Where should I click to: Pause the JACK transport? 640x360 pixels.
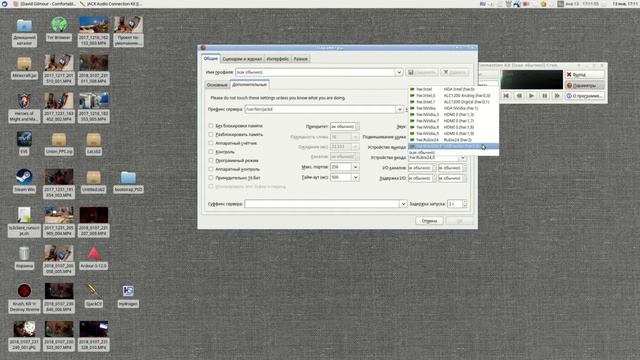pos(544,96)
